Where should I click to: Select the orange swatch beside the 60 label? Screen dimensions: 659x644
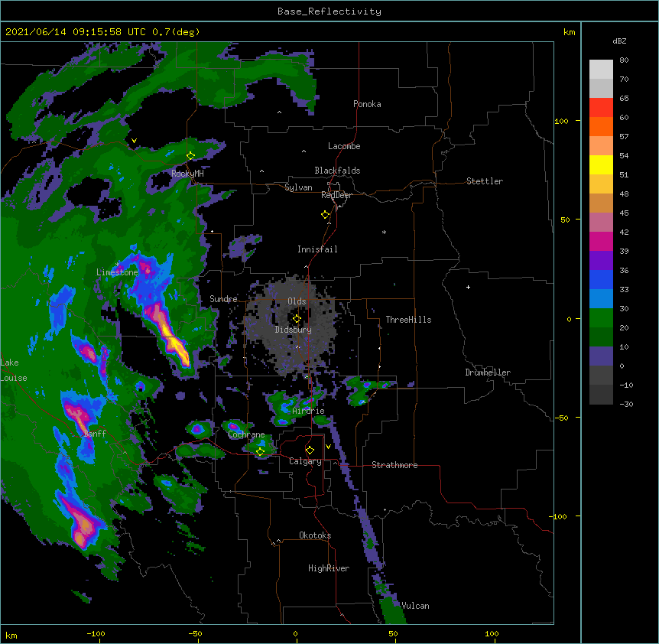[601, 126]
